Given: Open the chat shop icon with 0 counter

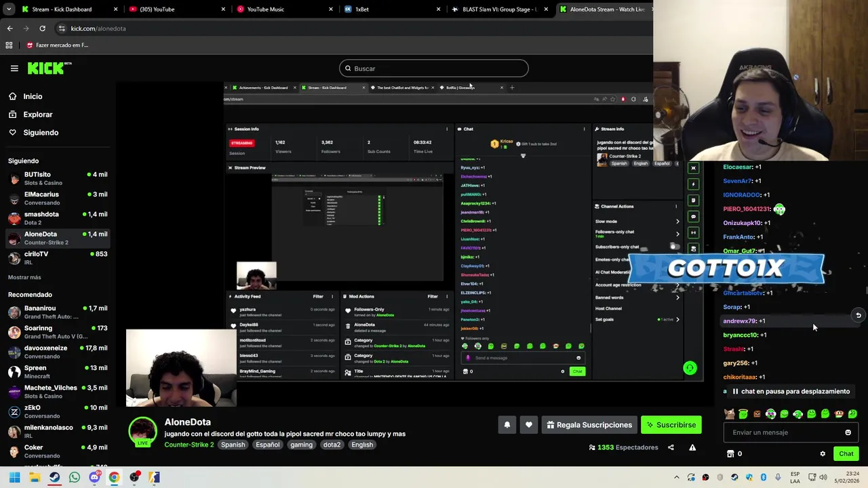Looking at the screenshot, I should click(734, 453).
